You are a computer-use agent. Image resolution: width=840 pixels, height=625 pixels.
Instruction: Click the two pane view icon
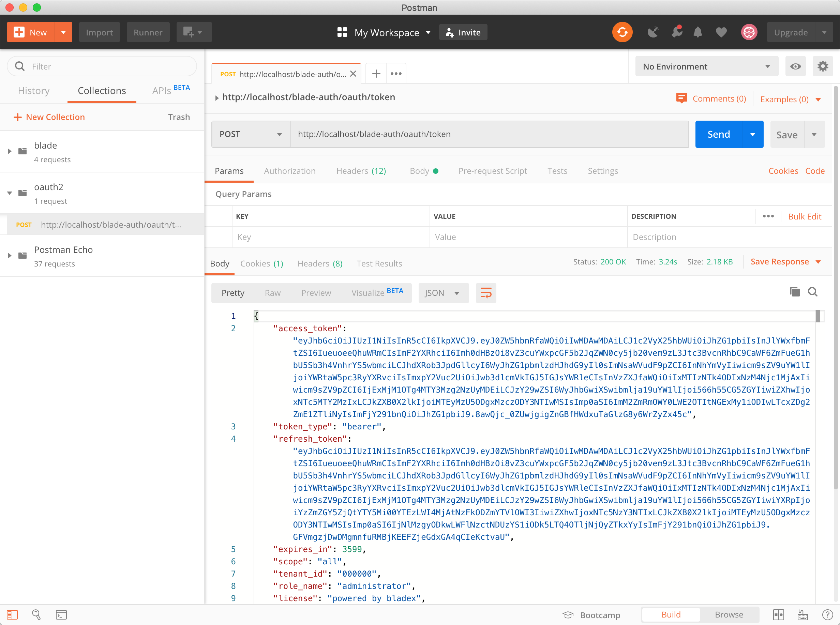tap(778, 614)
